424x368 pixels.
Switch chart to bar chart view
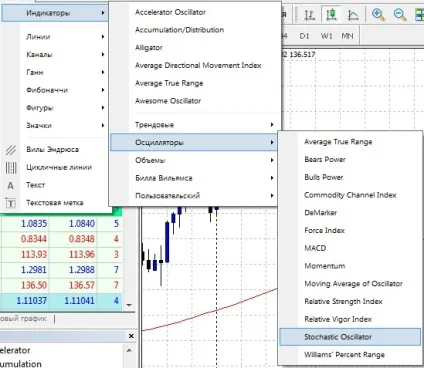[310, 15]
